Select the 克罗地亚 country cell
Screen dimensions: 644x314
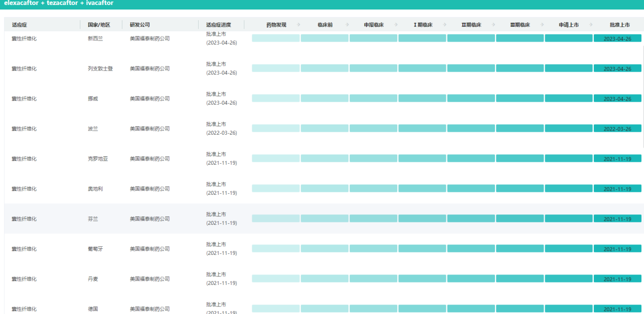pyautogui.click(x=98, y=159)
